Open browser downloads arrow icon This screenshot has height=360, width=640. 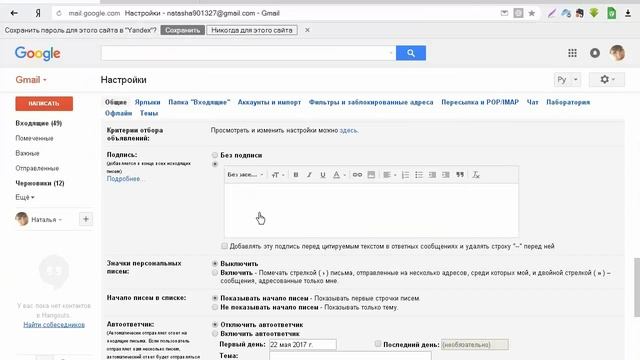point(628,13)
